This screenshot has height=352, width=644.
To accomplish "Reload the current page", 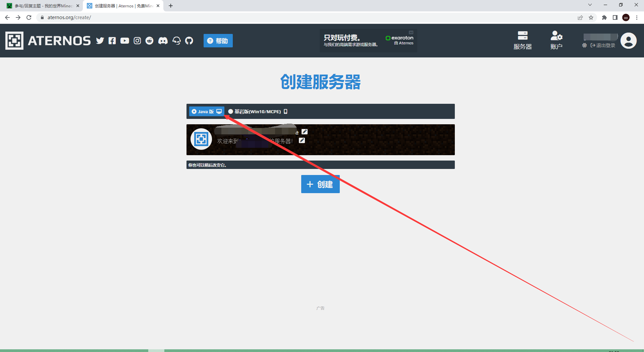I will point(29,17).
